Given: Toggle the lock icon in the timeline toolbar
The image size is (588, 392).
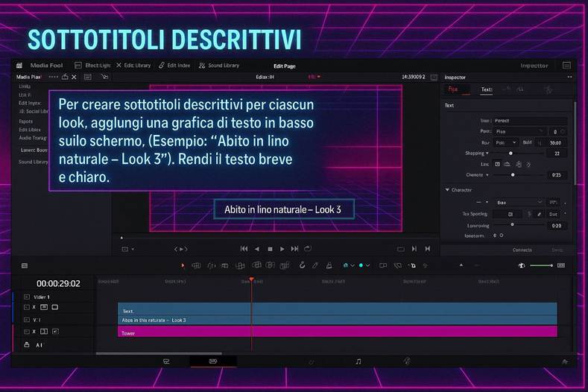Looking at the screenshot, I should (x=329, y=265).
